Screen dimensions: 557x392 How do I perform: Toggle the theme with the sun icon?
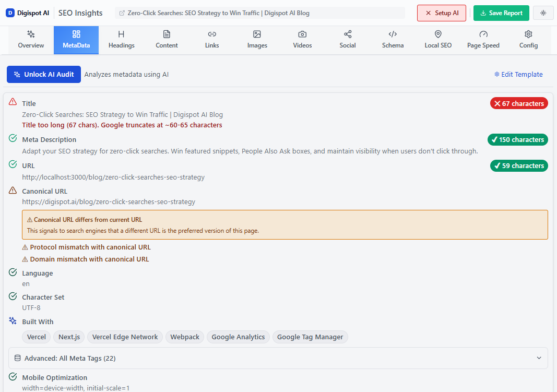[x=543, y=12]
